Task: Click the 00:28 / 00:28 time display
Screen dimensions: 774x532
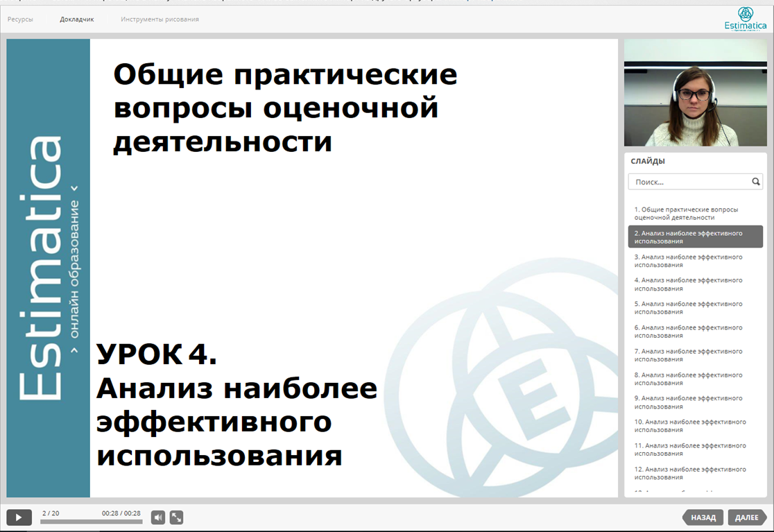Action: click(121, 513)
